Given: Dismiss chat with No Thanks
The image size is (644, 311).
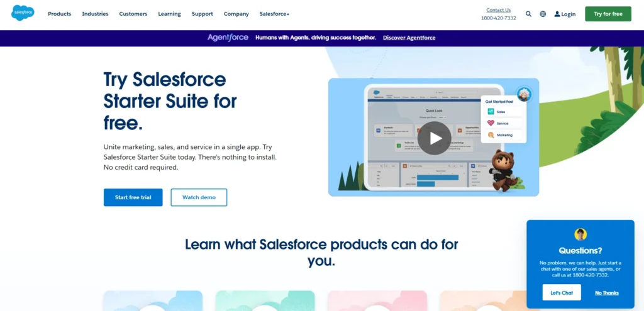Looking at the screenshot, I should 607,293.
